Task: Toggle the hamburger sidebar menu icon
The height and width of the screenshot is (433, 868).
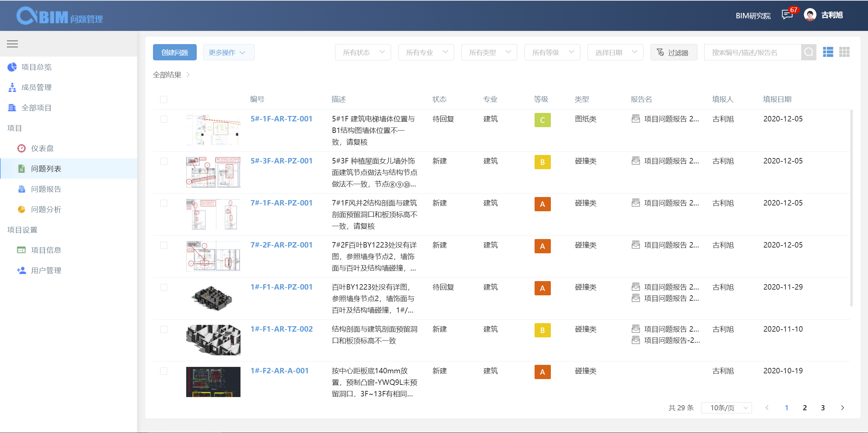Action: click(x=12, y=44)
